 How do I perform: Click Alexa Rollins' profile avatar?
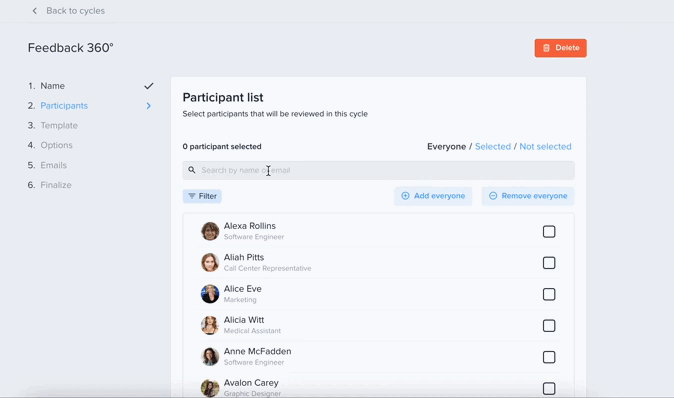pyautogui.click(x=210, y=231)
